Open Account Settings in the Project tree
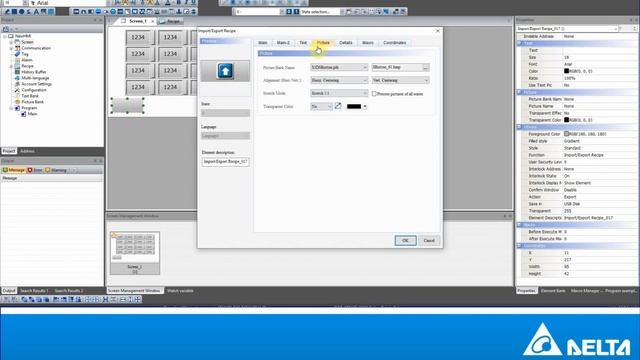 click(x=36, y=84)
